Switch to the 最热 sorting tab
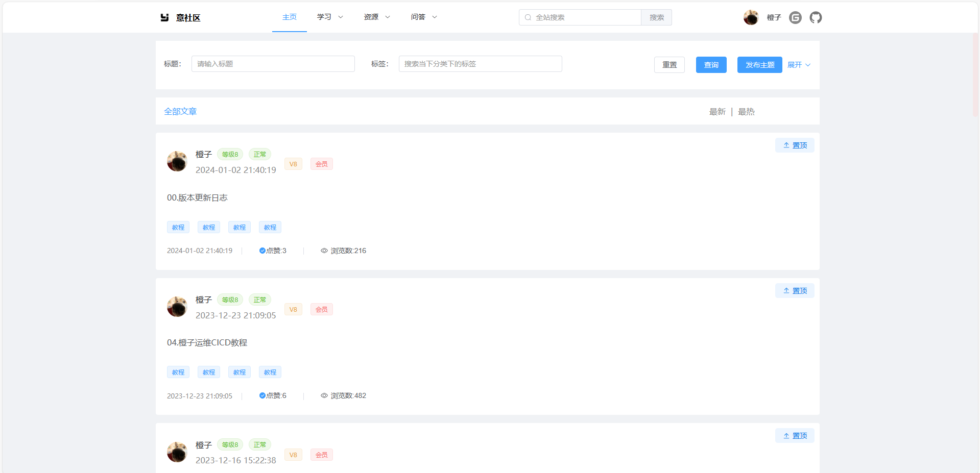Image resolution: width=980 pixels, height=473 pixels. pos(746,112)
